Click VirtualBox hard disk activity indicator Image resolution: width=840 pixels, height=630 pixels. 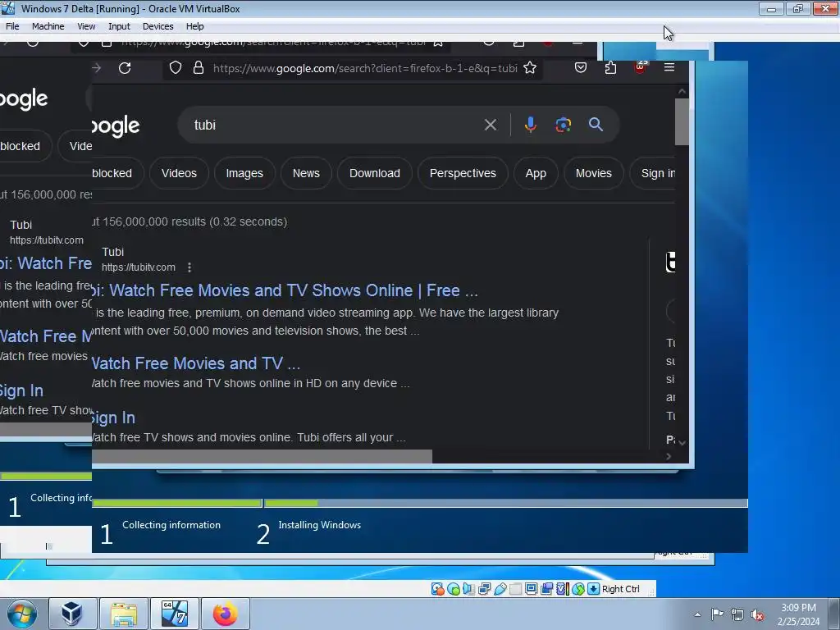(x=438, y=589)
